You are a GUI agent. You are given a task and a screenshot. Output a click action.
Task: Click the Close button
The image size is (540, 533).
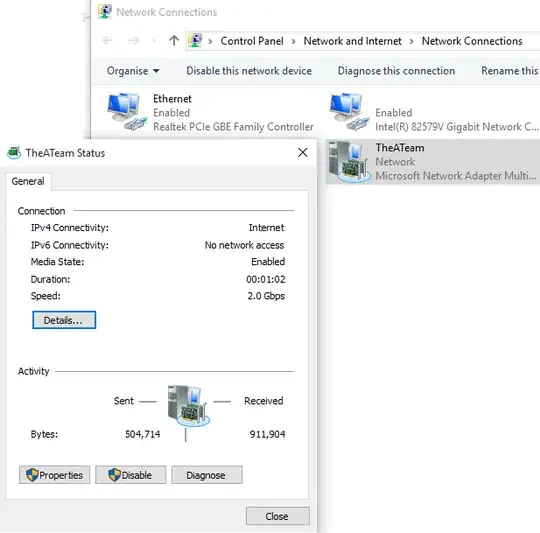coord(278,516)
